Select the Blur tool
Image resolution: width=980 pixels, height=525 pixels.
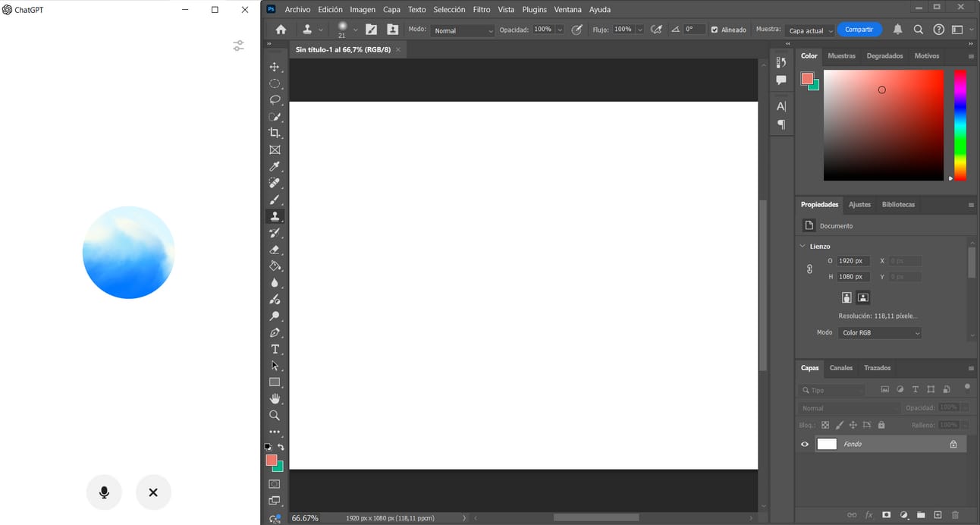coord(275,283)
